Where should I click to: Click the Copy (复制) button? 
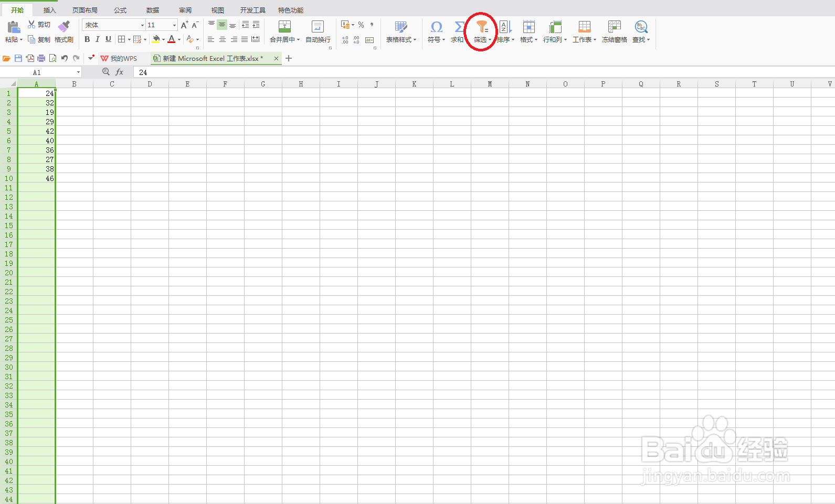[x=39, y=39]
